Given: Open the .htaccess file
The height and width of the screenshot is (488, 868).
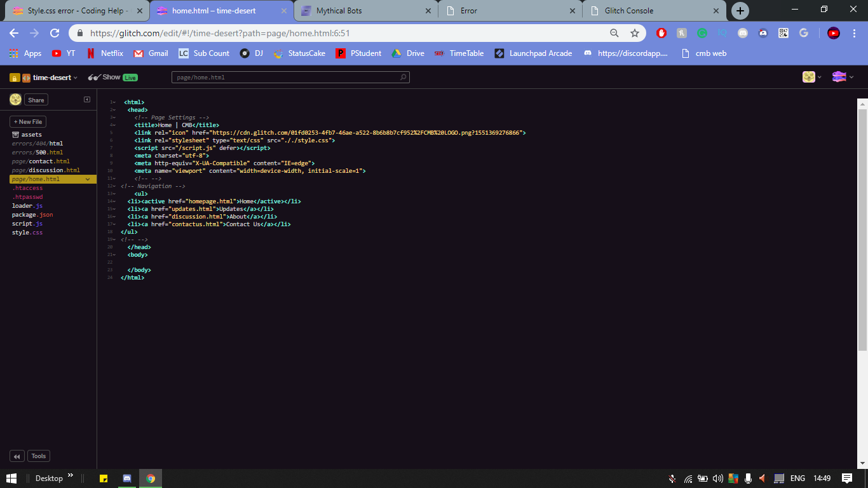Looking at the screenshot, I should click(x=27, y=188).
